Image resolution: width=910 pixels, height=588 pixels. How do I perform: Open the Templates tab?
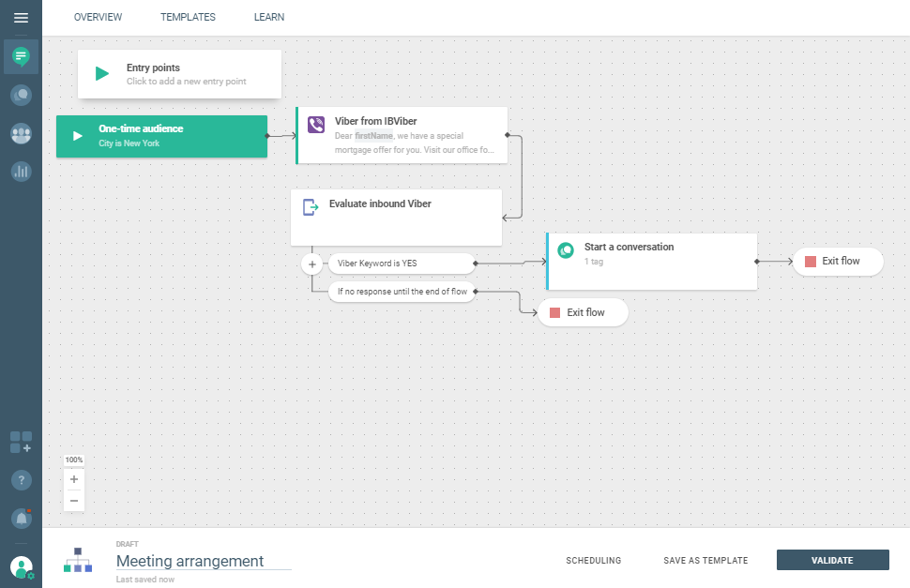(188, 17)
